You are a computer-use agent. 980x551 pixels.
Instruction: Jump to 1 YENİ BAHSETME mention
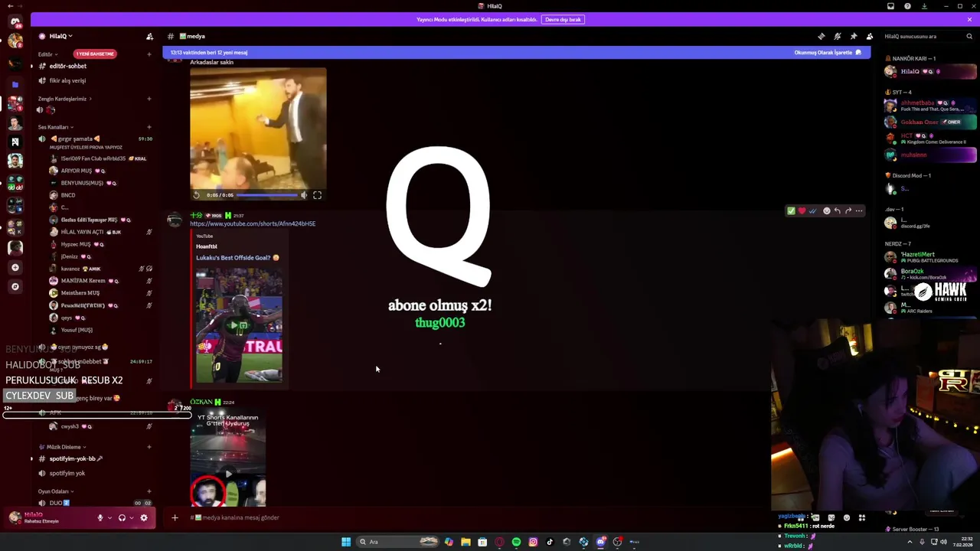95,54
